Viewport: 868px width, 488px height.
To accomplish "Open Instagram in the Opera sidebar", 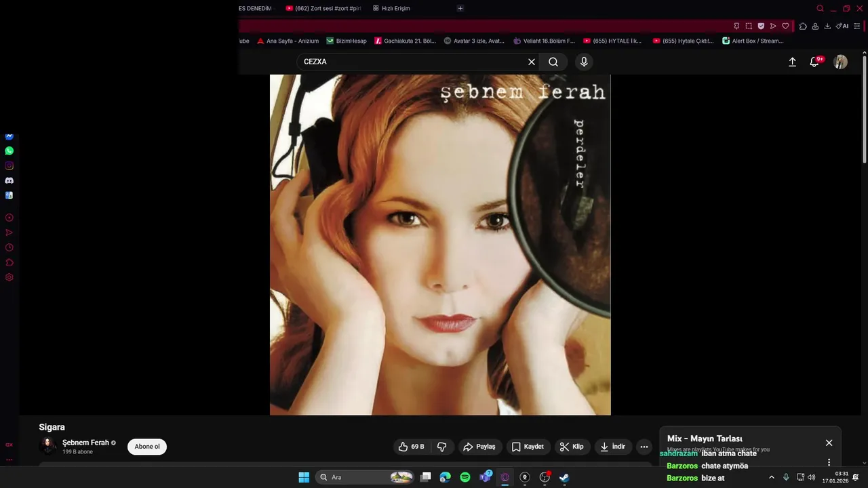I will coord(9,166).
